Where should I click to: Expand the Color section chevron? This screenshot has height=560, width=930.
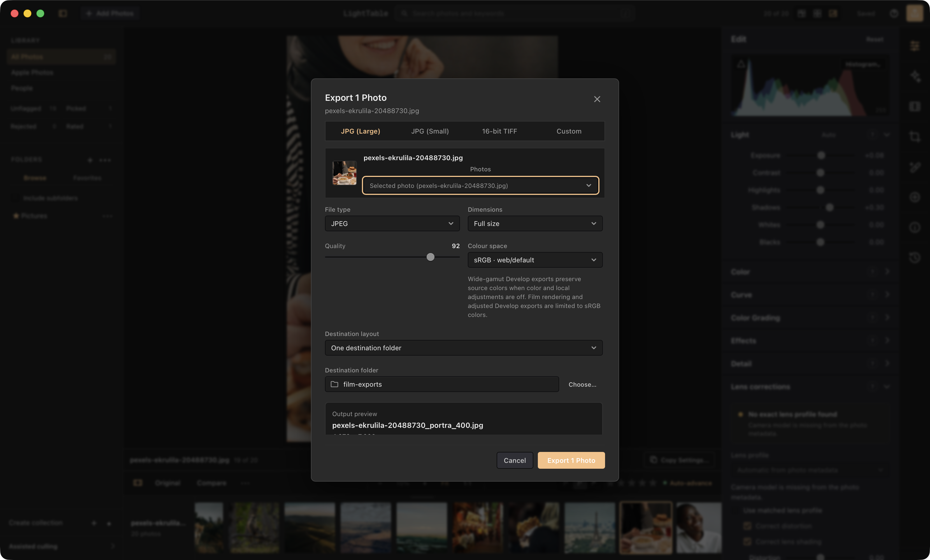point(887,271)
